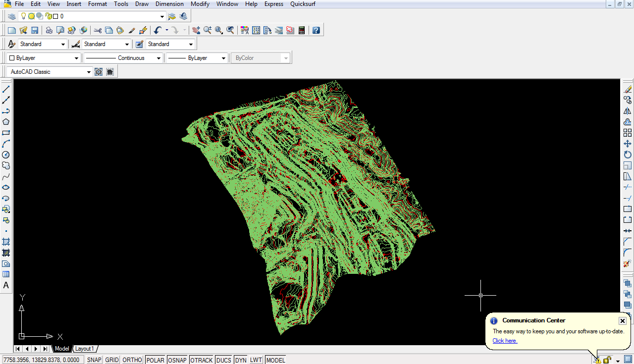Click the toolbar lock icon in tray
634x364 pixels.
tap(607, 360)
